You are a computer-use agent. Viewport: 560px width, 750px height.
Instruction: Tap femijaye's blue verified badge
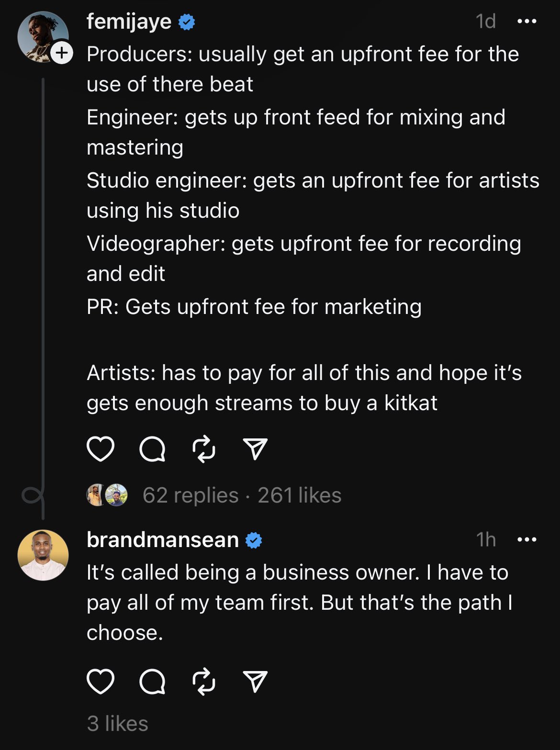187,22
